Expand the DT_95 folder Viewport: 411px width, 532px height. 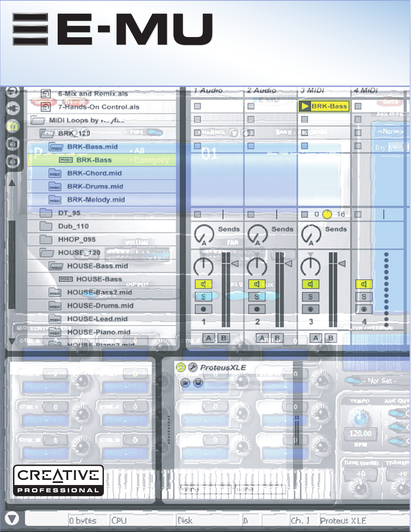(x=46, y=213)
